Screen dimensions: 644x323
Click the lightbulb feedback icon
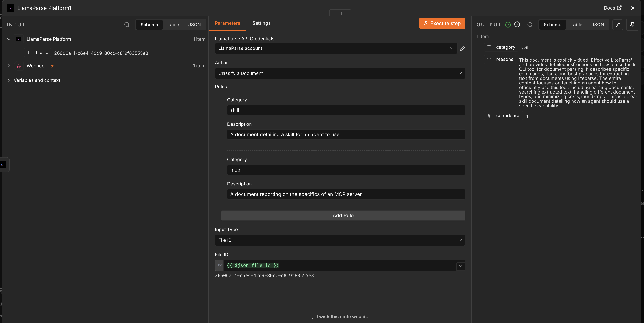click(x=313, y=317)
